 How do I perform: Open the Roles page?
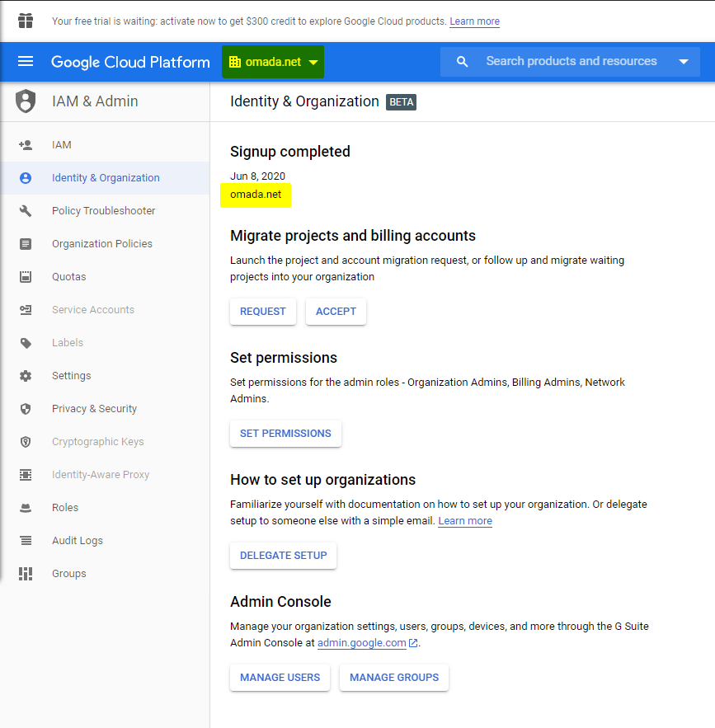(x=105, y=508)
